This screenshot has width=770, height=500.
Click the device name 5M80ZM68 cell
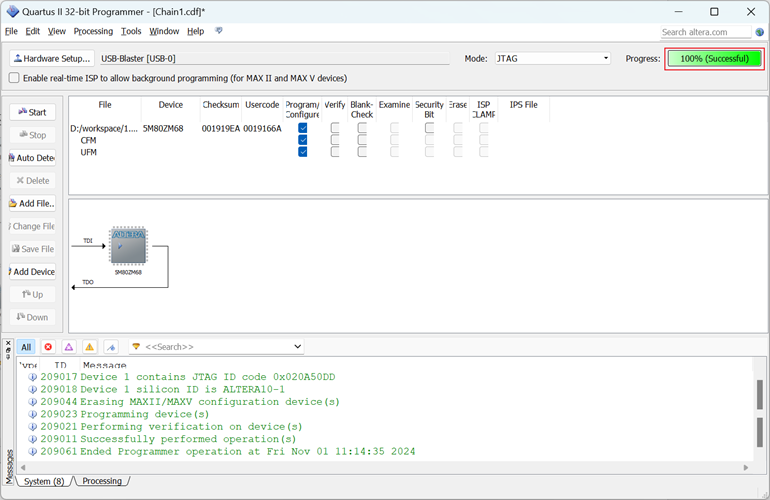click(x=163, y=129)
